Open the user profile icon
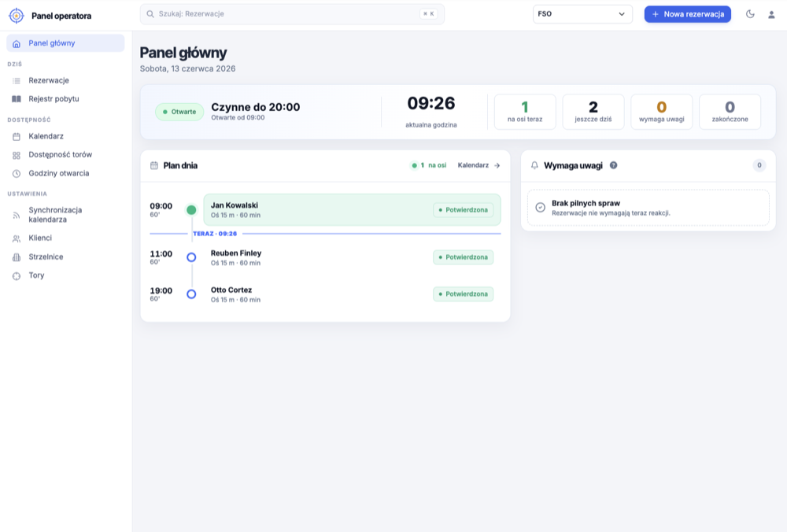 pos(771,14)
